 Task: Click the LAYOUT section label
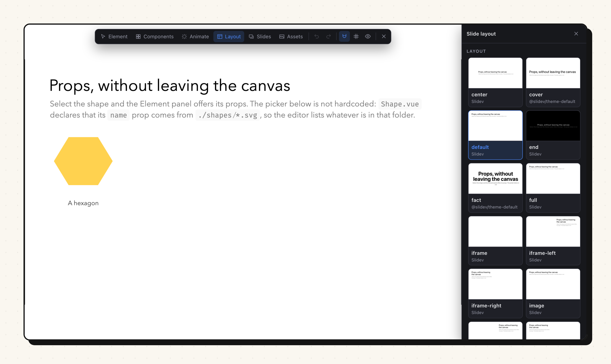coord(476,51)
